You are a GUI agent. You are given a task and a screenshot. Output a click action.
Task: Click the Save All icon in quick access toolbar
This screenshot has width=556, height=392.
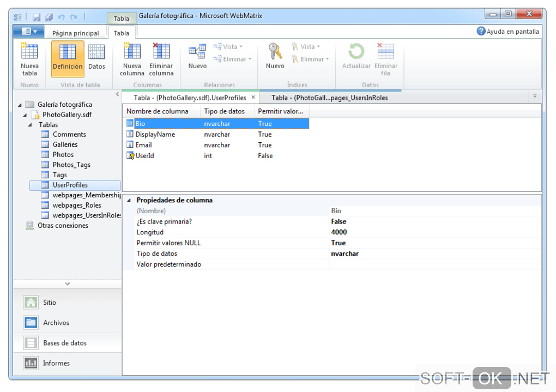49,17
